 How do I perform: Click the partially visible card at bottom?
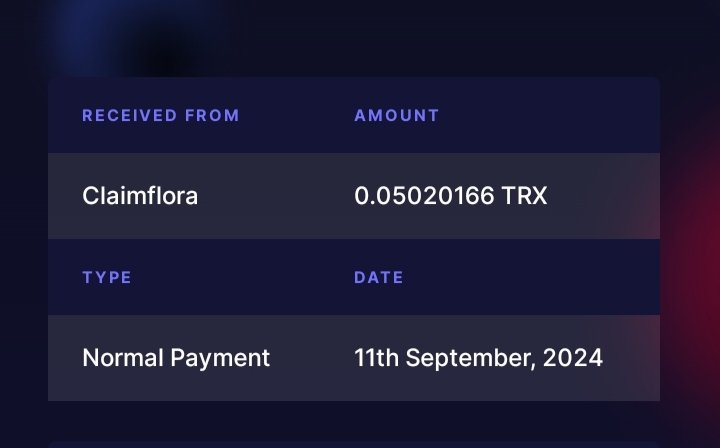point(354,443)
